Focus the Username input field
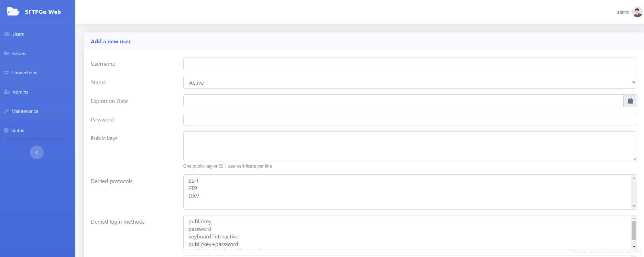Screen dimensions: 644x257 coord(410,64)
